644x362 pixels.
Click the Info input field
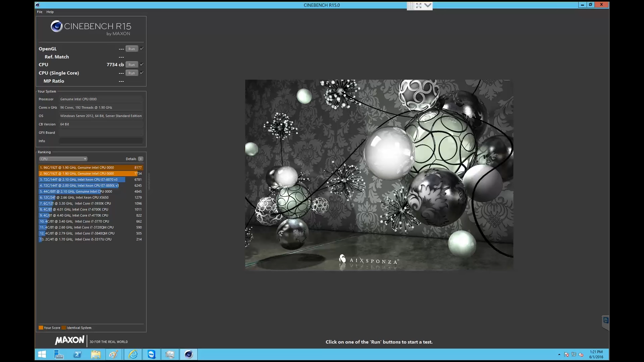pyautogui.click(x=101, y=141)
